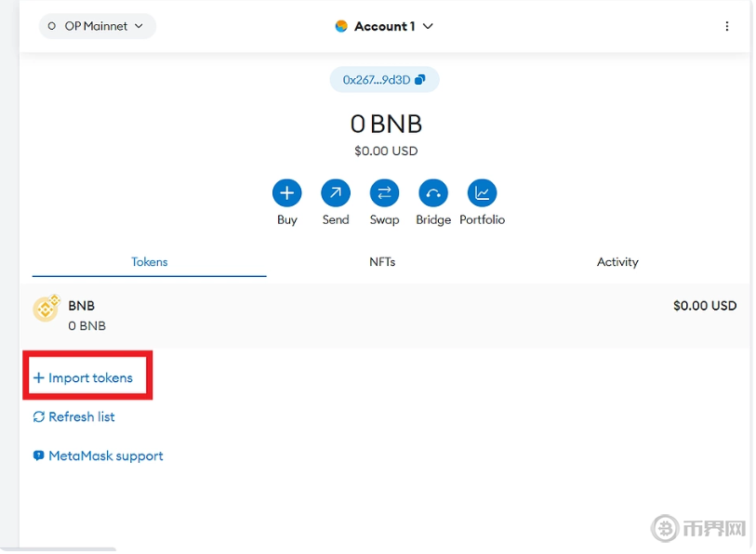
Task: Open the MetaMask support link text
Action: click(x=106, y=456)
